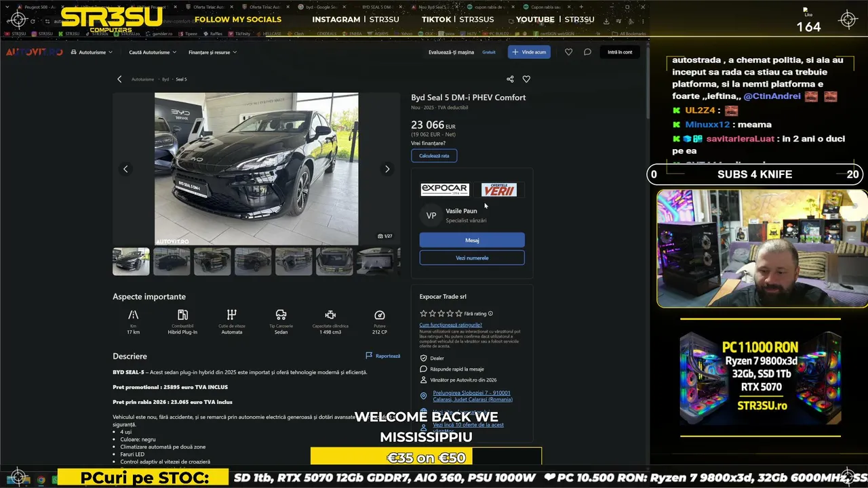
Task: Click the main car photo
Action: click(256, 169)
